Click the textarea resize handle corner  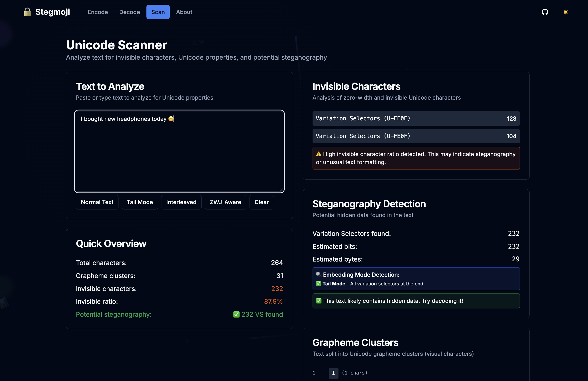point(281,189)
